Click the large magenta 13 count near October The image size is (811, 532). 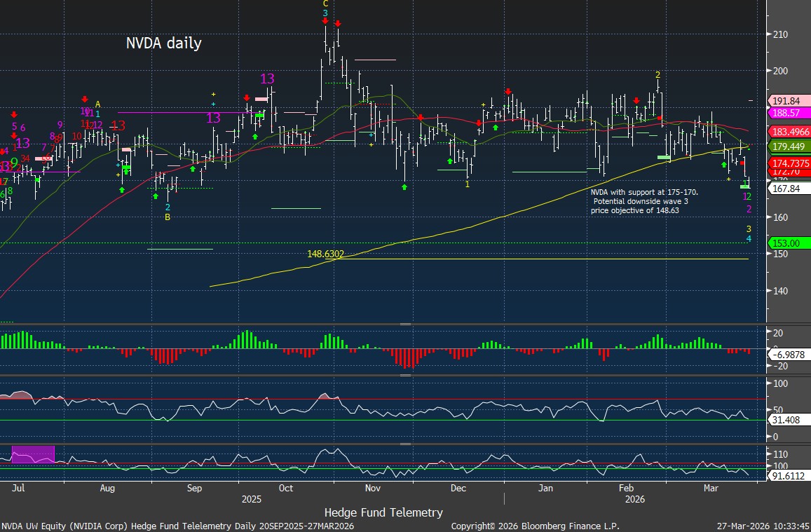click(x=267, y=79)
